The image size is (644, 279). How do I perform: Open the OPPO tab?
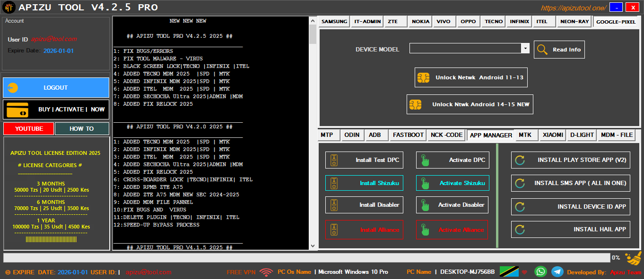[469, 22]
